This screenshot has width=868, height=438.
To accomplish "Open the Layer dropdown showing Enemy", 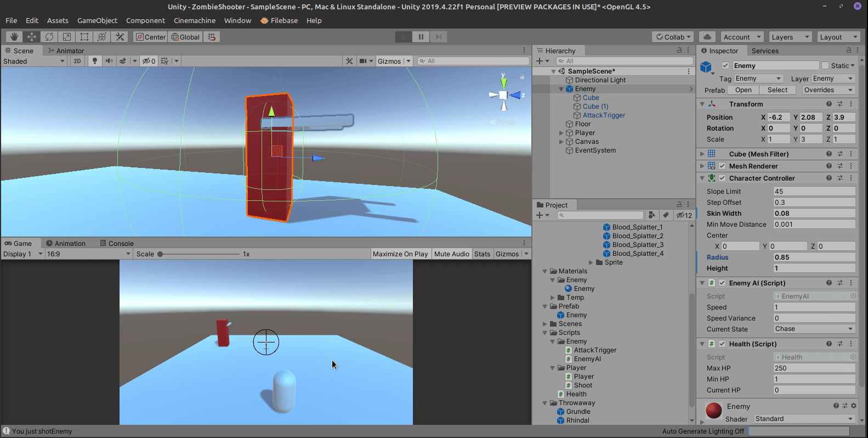I will coord(833,78).
